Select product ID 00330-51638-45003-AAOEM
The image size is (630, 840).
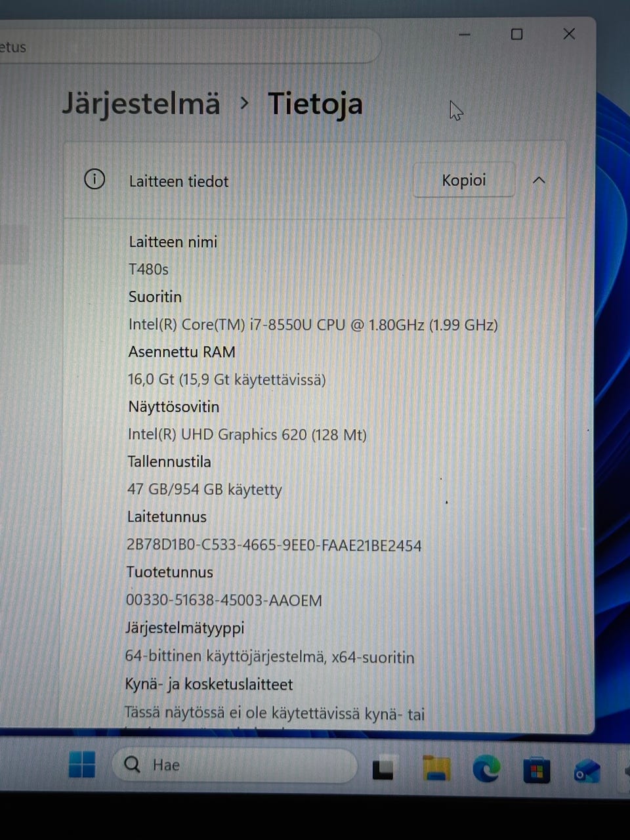tap(224, 600)
